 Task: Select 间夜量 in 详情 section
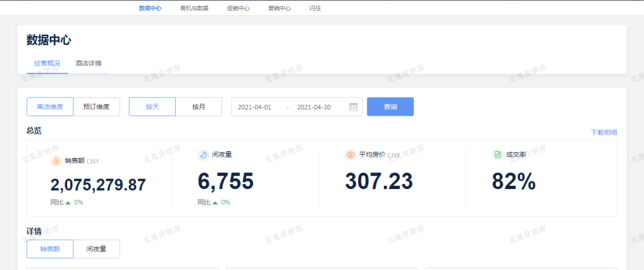[x=97, y=249]
